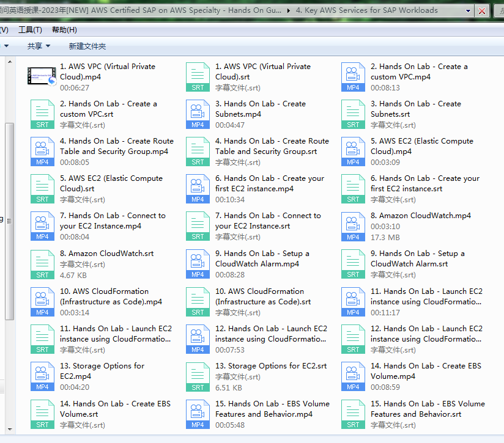Expand breadcrumb arrow before '4. Key AWS Services'
Viewport: 504px width, 443px height.
pos(288,10)
